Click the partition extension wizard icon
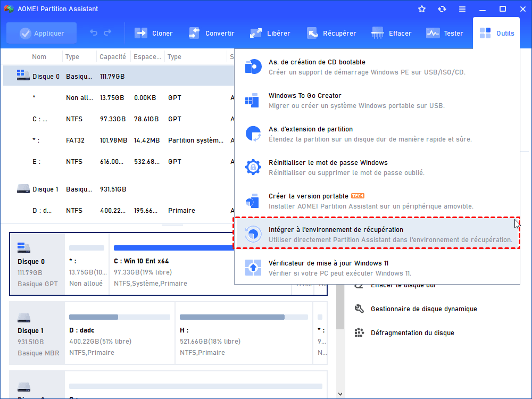This screenshot has height=399, width=532. pos(253,134)
